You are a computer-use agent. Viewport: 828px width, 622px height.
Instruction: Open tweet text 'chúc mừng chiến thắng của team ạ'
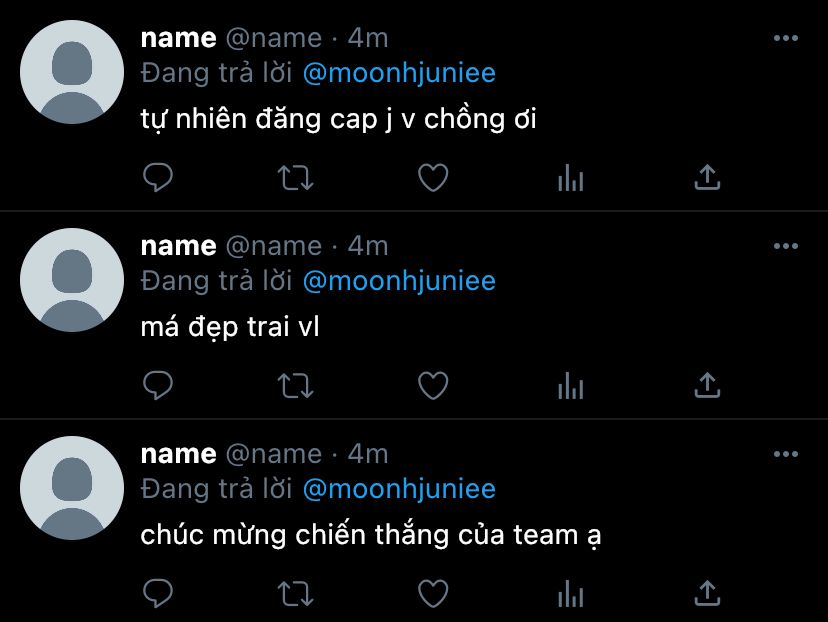tap(371, 535)
